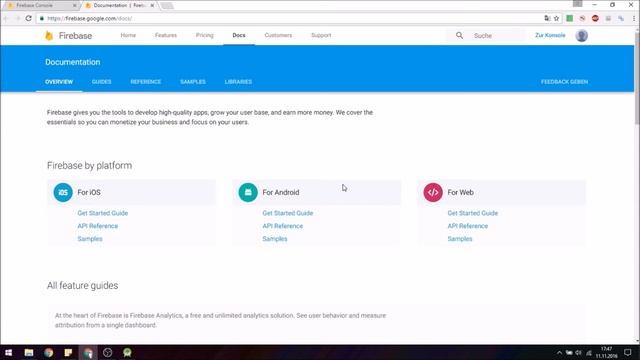Open the Customers nav item
Image resolution: width=640 pixels, height=360 pixels.
[x=278, y=36]
